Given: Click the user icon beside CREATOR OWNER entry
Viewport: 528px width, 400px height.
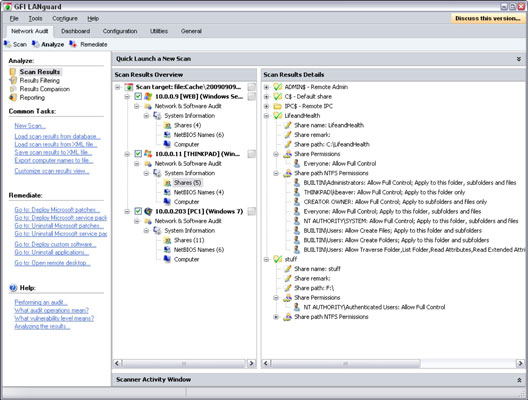Looking at the screenshot, I should 297,202.
